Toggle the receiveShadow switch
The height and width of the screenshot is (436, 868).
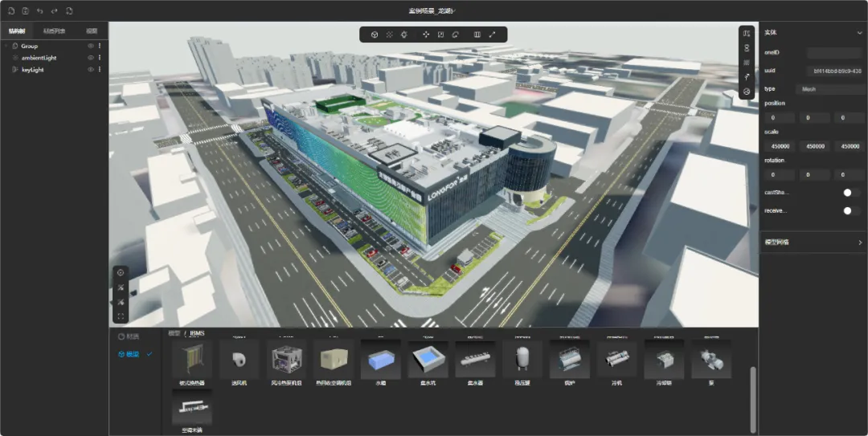click(x=850, y=210)
